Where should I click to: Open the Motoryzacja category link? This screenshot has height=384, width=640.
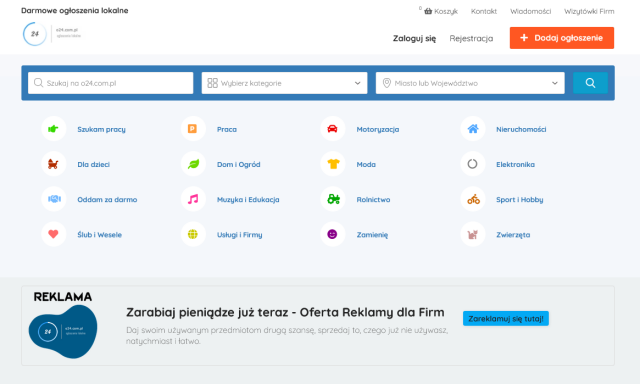(x=378, y=129)
